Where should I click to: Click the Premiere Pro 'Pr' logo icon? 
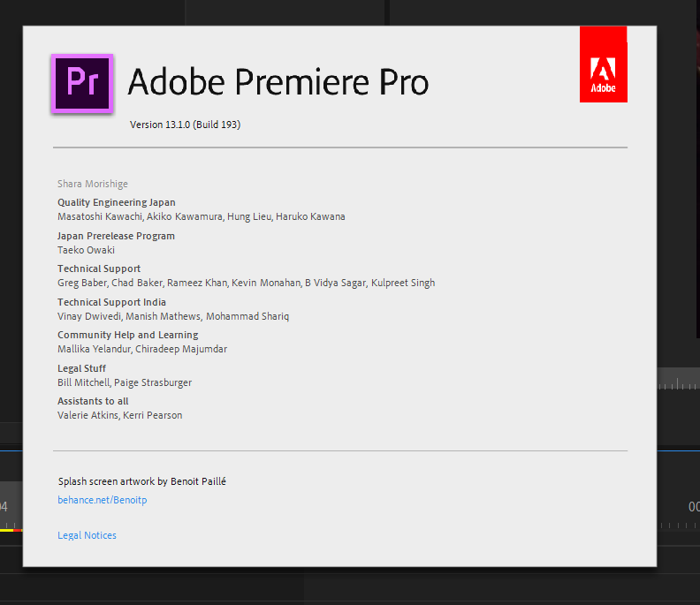coord(82,83)
